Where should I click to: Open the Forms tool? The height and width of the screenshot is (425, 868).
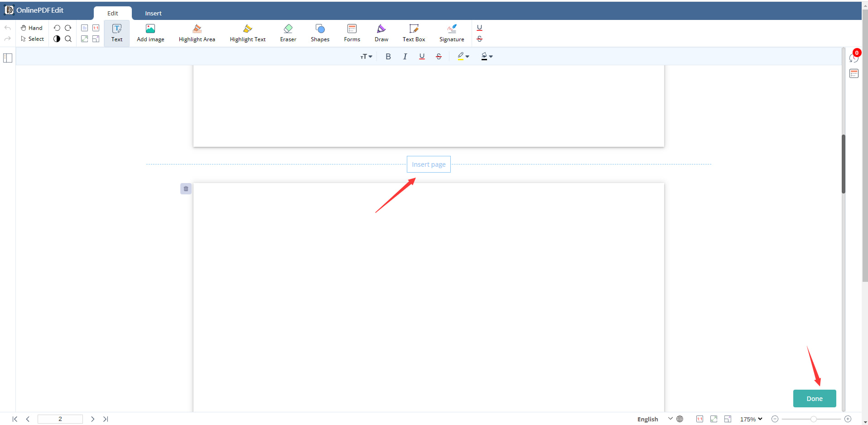click(x=352, y=33)
